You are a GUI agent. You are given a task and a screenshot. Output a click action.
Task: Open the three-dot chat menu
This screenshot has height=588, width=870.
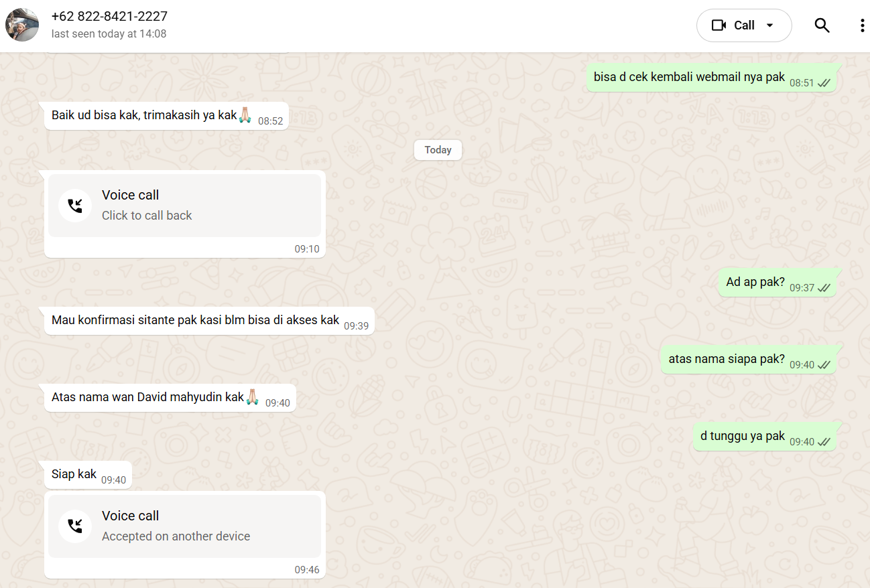(862, 25)
